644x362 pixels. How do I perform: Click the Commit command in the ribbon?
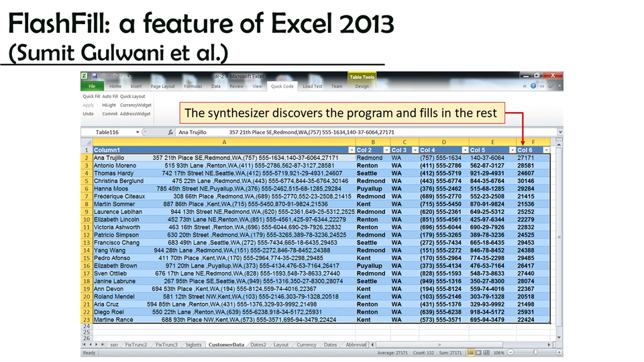pyautogui.click(x=109, y=114)
